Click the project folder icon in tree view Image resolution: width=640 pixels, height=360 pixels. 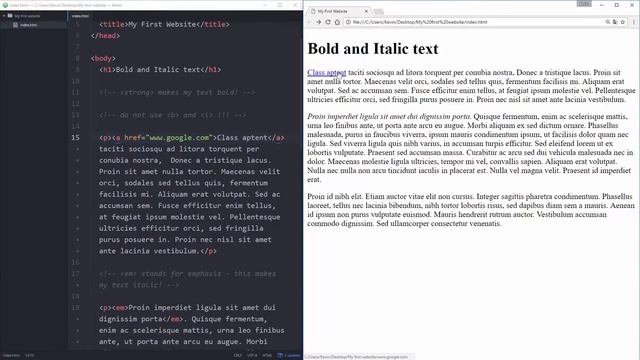(x=10, y=16)
